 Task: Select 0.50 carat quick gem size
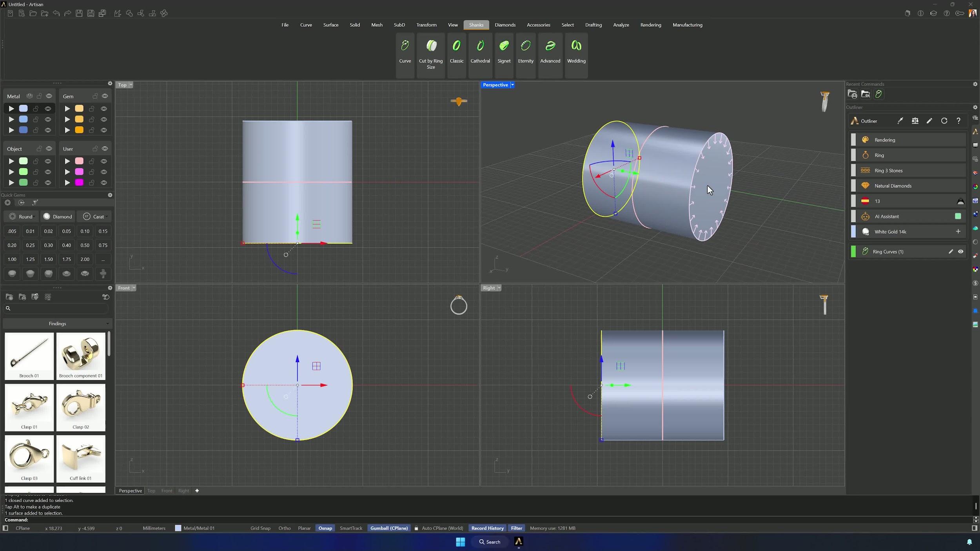85,245
